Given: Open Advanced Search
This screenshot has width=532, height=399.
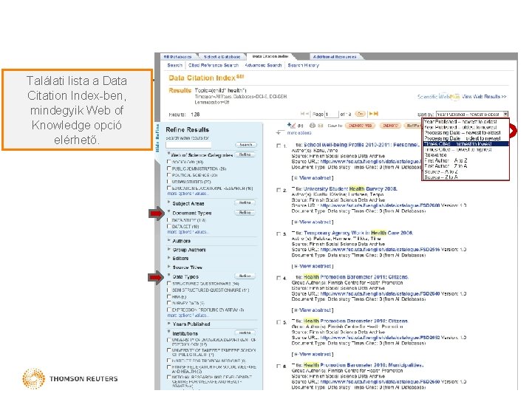Looking at the screenshot, I should coord(263,65).
